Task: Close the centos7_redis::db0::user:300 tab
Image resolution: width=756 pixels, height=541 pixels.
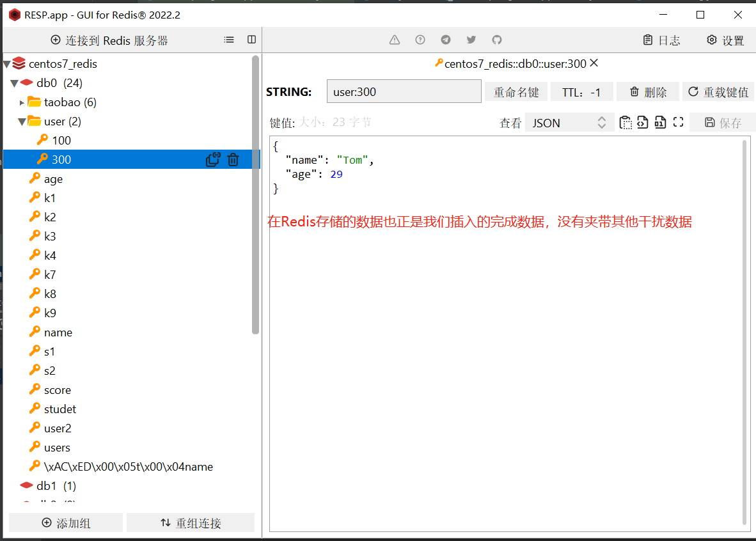Action: 594,63
